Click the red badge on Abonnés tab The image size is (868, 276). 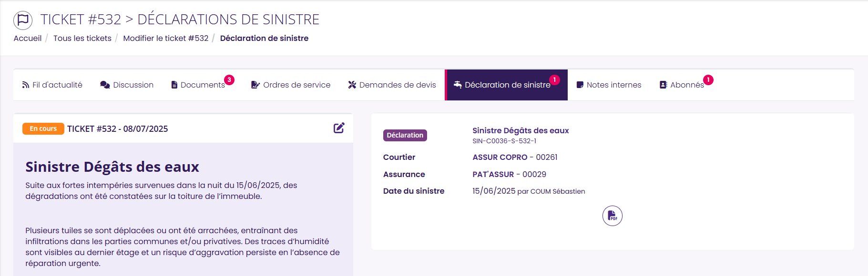click(708, 79)
